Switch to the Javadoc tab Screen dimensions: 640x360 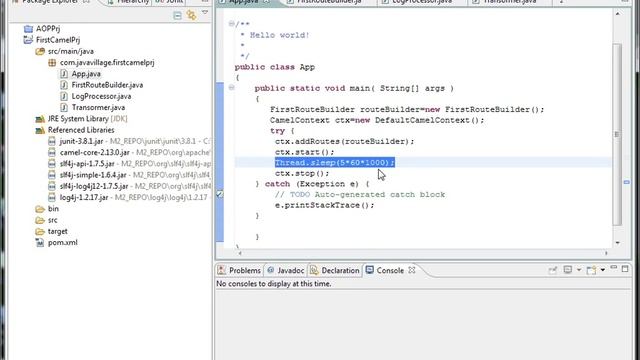(x=285, y=270)
